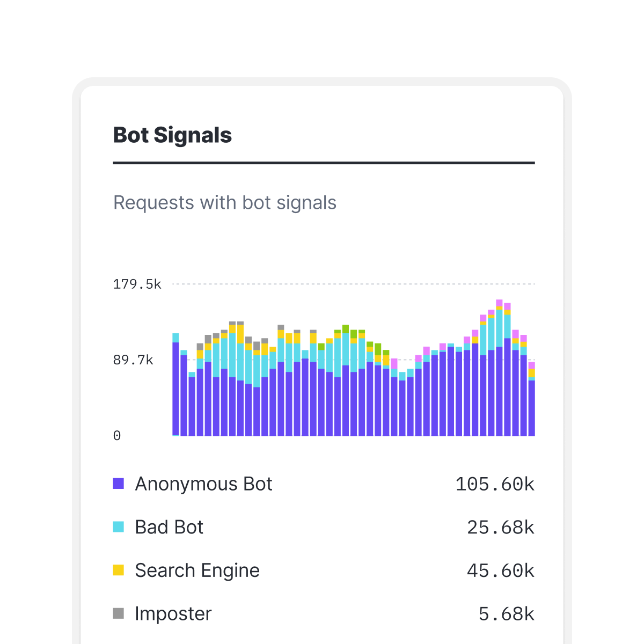This screenshot has width=644, height=644.
Task: Click the 45.60k Search Engine value
Action: (x=501, y=570)
